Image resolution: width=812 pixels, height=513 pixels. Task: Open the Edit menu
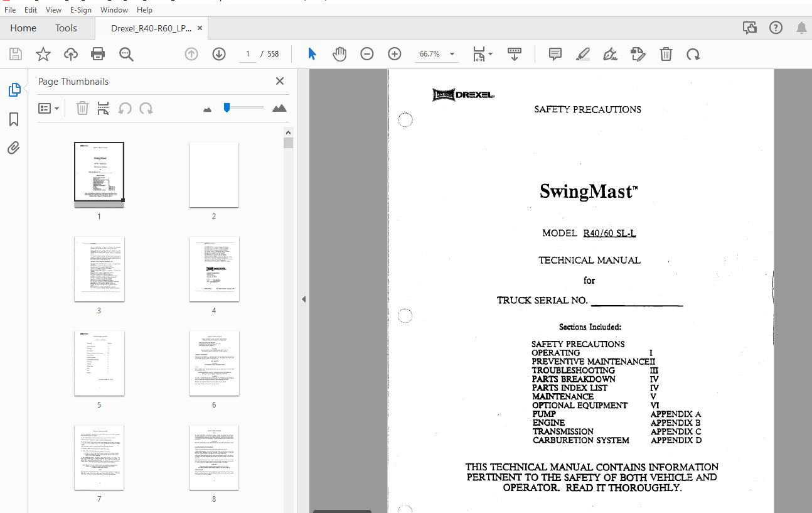point(31,10)
